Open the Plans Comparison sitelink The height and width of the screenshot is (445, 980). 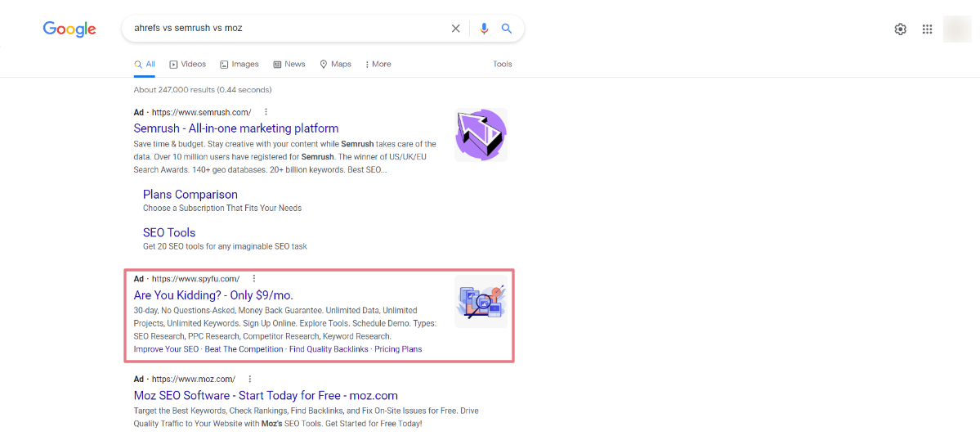click(190, 194)
